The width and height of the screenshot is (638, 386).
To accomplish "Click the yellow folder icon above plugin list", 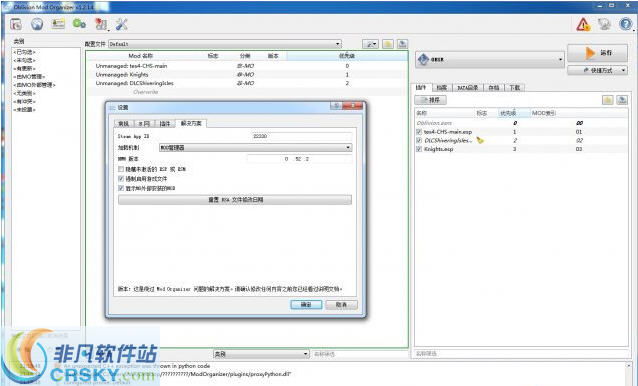I will pos(608,100).
